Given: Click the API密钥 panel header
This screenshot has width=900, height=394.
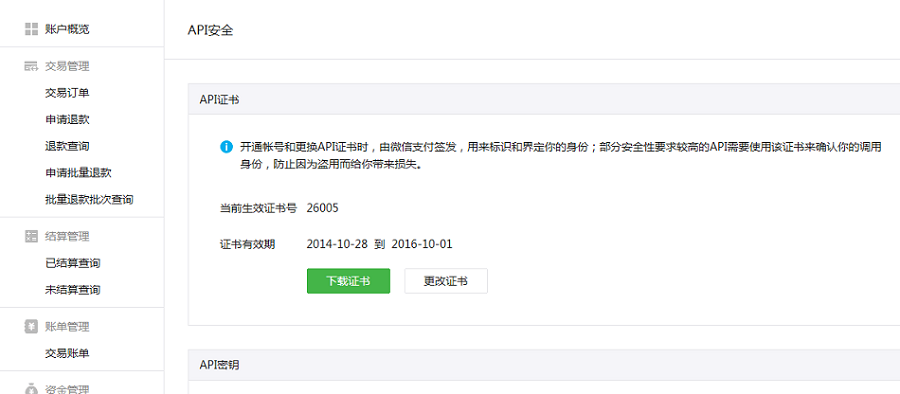Looking at the screenshot, I should (544, 365).
